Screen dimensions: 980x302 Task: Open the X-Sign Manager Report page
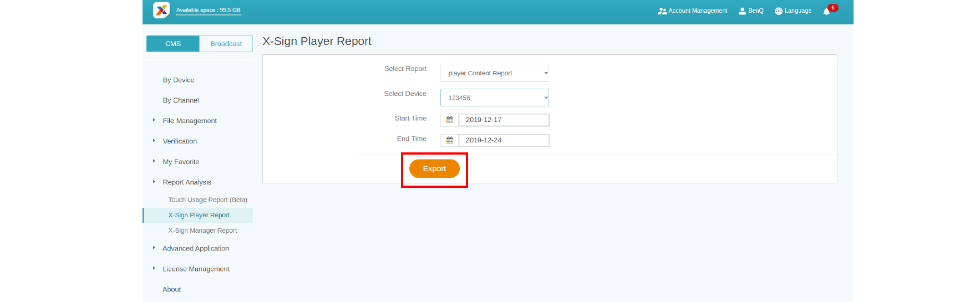[x=202, y=231]
